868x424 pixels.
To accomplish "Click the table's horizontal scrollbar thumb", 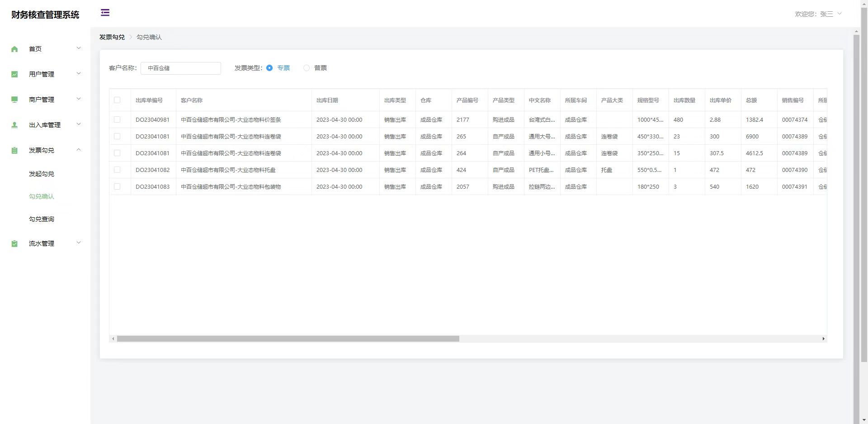I will pos(288,338).
